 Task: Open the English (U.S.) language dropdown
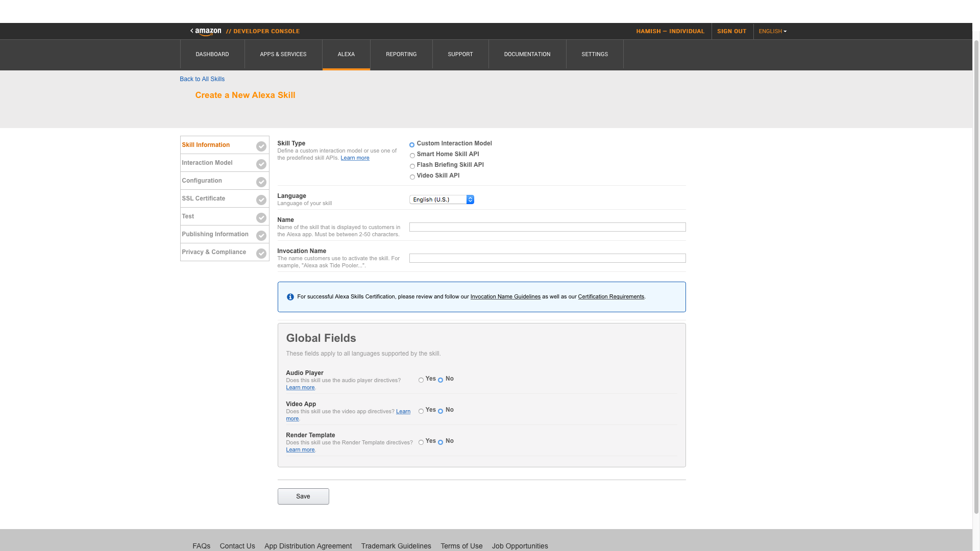click(442, 199)
